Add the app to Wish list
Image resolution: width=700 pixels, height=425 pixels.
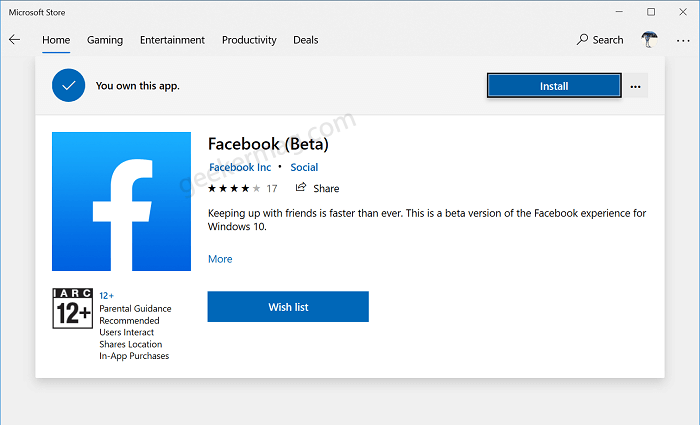coord(288,307)
